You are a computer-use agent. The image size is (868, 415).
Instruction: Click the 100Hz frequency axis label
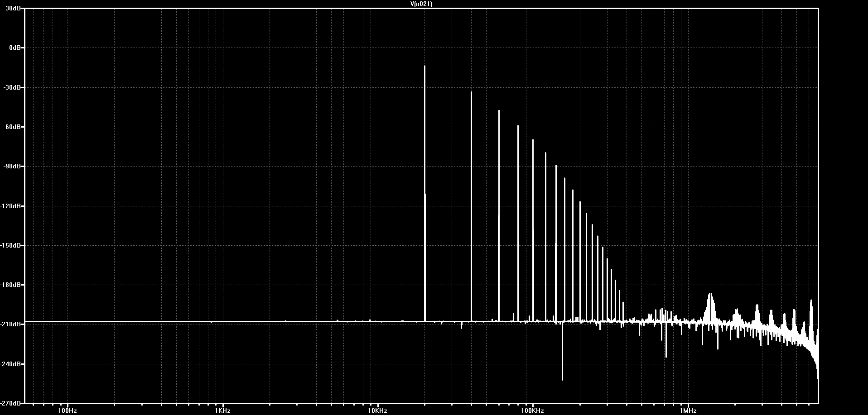coord(68,410)
